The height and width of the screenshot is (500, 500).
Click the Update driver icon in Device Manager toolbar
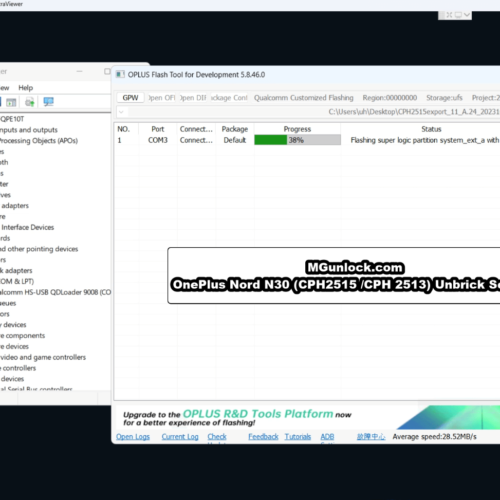click(x=30, y=102)
